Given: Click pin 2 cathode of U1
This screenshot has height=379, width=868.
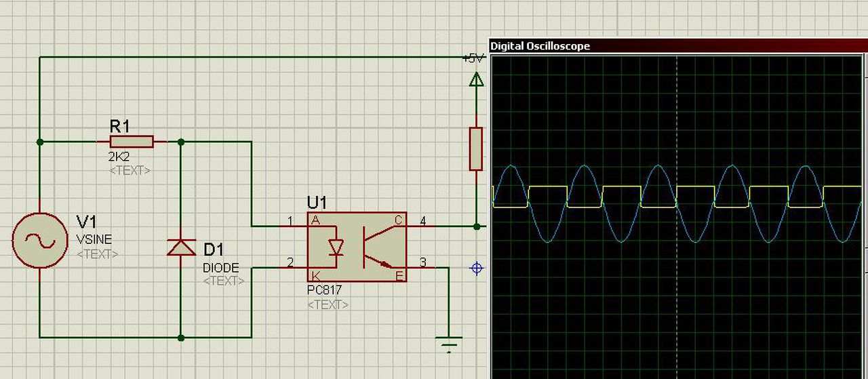Looking at the screenshot, I should (294, 266).
